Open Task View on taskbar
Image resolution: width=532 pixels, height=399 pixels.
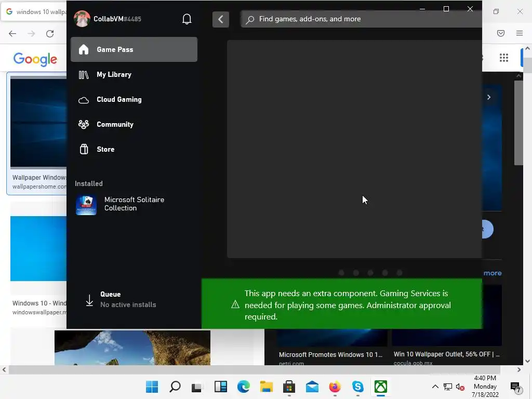click(x=197, y=387)
